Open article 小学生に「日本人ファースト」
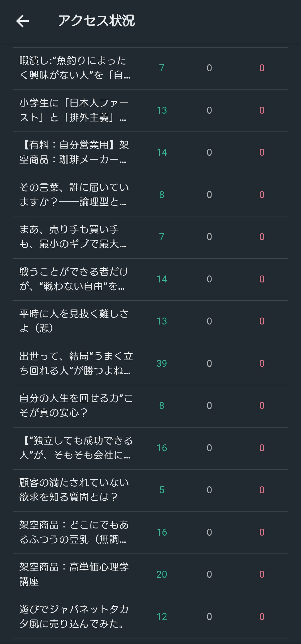Screen dimensions: 301x644 tap(74, 110)
